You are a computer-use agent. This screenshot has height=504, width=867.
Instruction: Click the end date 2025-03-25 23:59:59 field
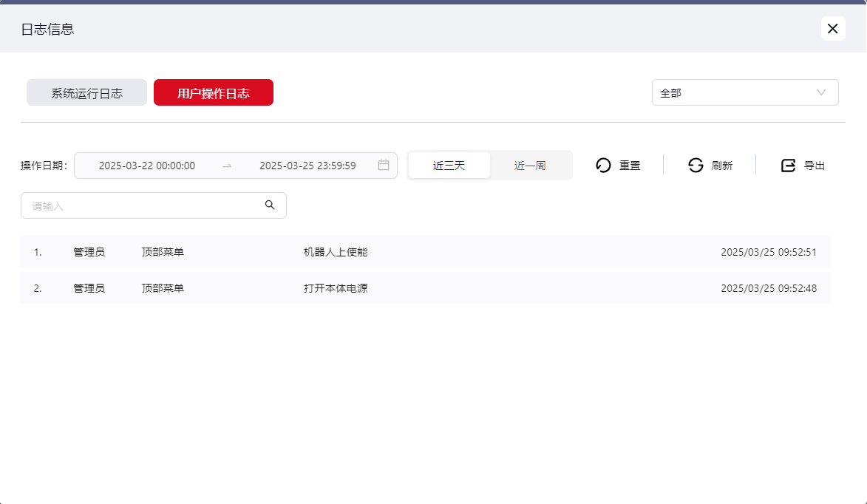click(307, 166)
